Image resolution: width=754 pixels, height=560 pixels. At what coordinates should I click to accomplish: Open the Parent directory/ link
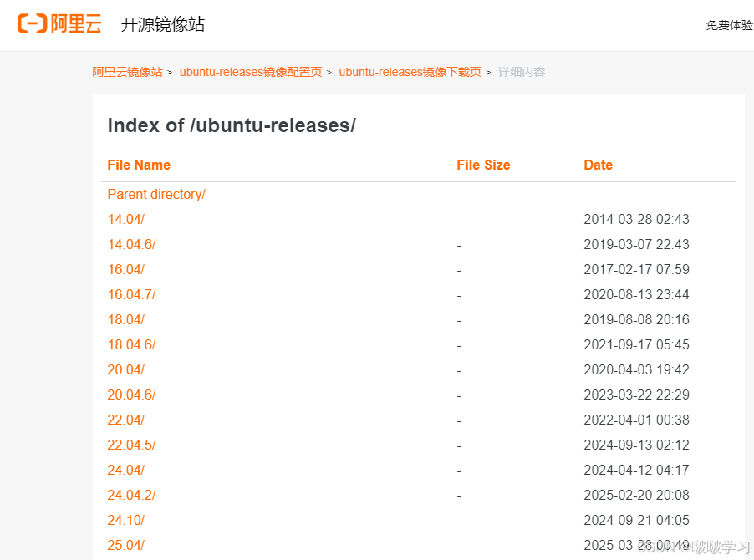156,194
